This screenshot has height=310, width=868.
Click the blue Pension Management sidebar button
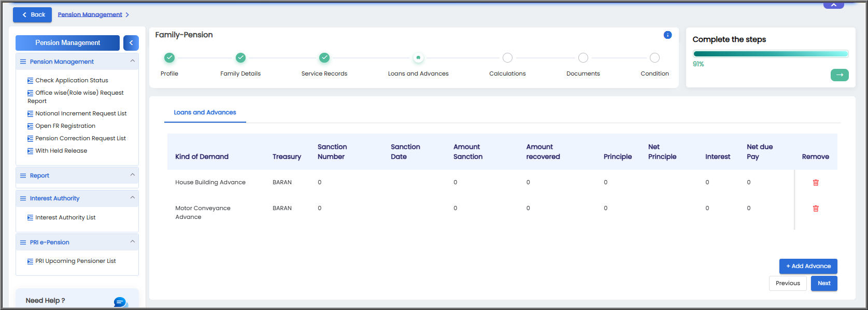tap(67, 43)
